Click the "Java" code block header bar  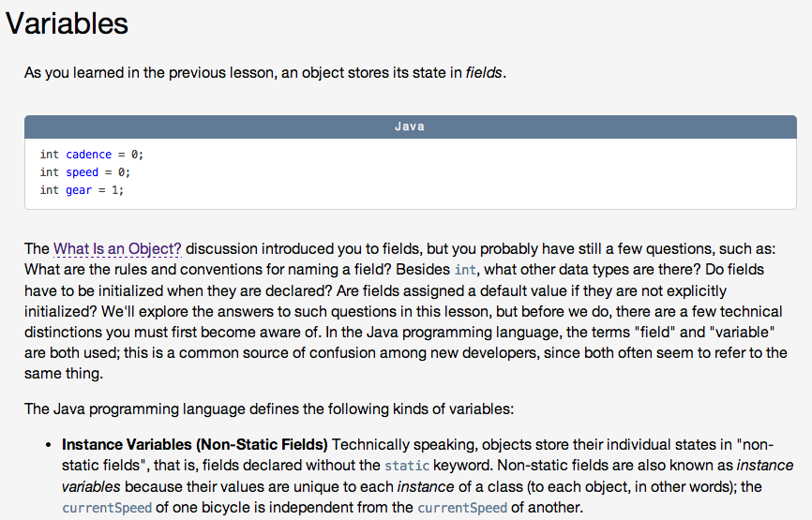[x=410, y=126]
